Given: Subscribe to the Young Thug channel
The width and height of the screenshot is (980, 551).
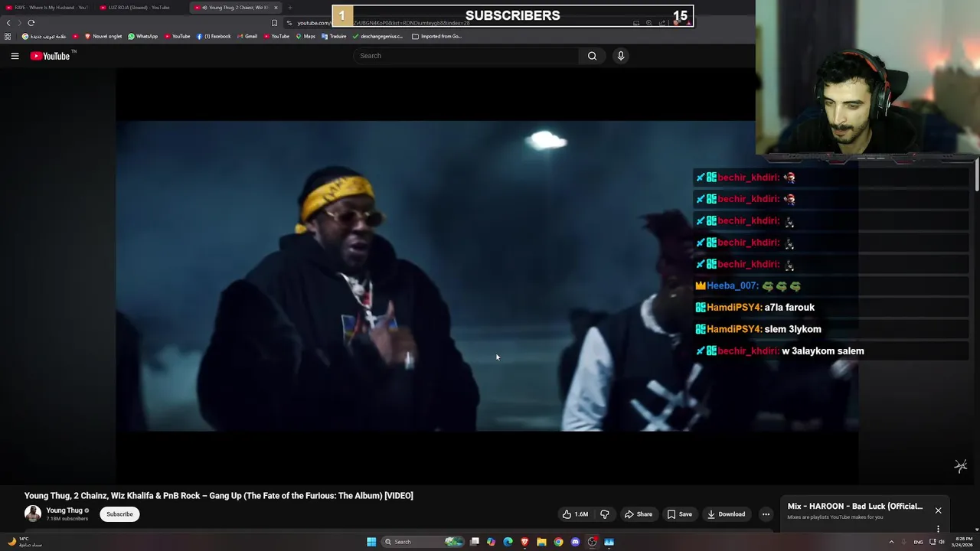Looking at the screenshot, I should click(x=119, y=514).
